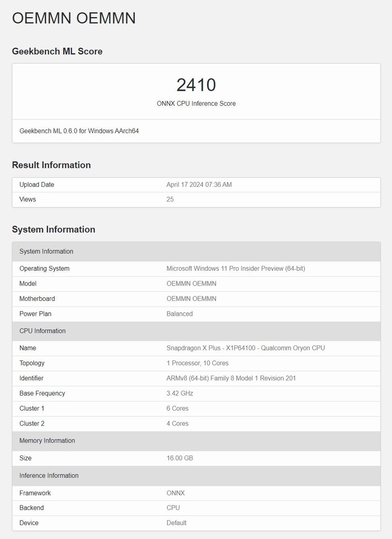Click the Snapdragon X Plus X1P64100 value
Image resolution: width=392 pixels, height=539 pixels.
pyautogui.click(x=246, y=348)
